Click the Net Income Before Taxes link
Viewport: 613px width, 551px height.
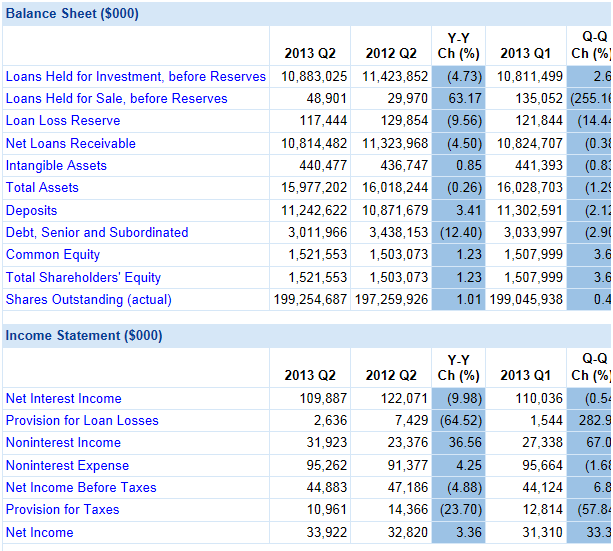coord(81,487)
